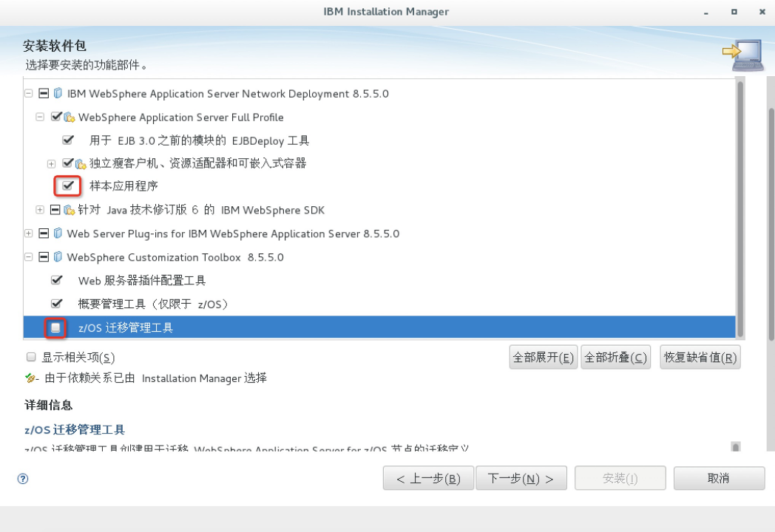Click the 下一步 button
This screenshot has height=532, width=775.
[521, 478]
